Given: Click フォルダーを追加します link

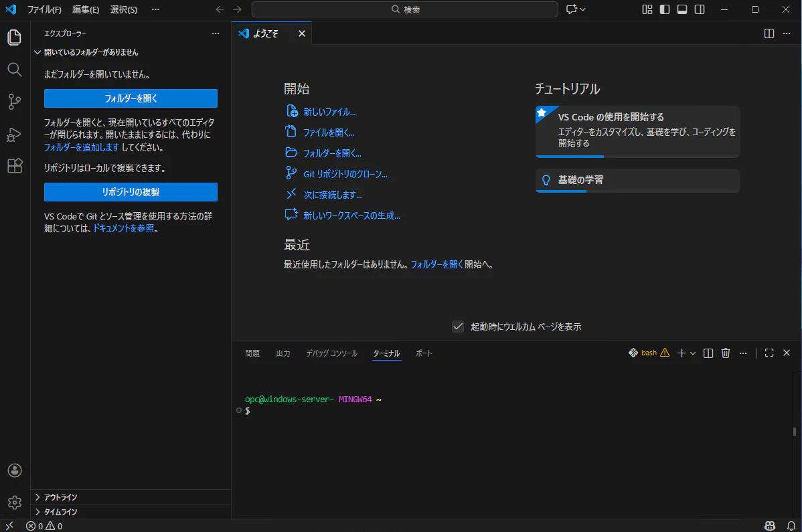Looking at the screenshot, I should [81, 147].
